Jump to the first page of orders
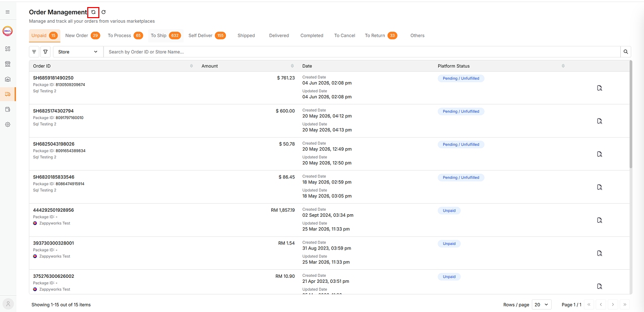Viewport: 644px width, 312px height. [589, 304]
